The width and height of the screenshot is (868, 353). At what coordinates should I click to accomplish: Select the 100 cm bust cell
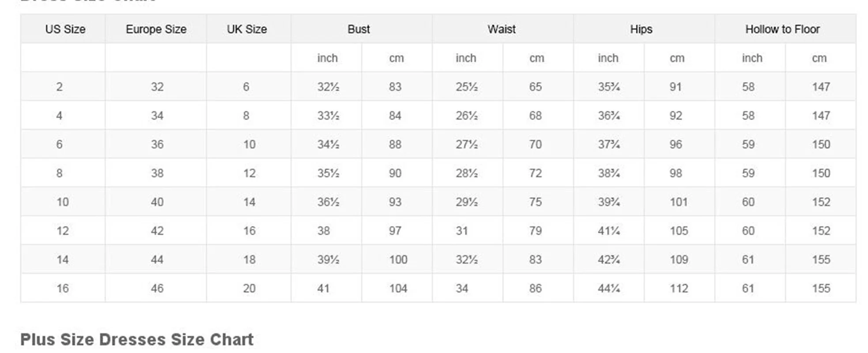[x=398, y=259]
